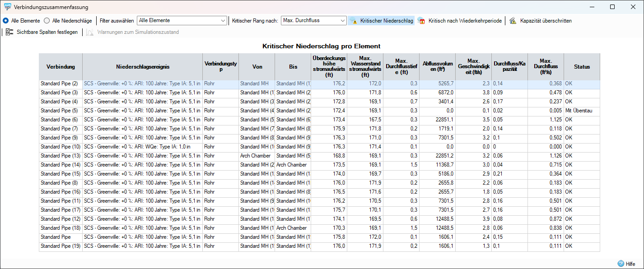Screen dimensions: 644x269
Task: Click the WQe: Type IA: 1,0 in event cell
Action: click(x=142, y=147)
